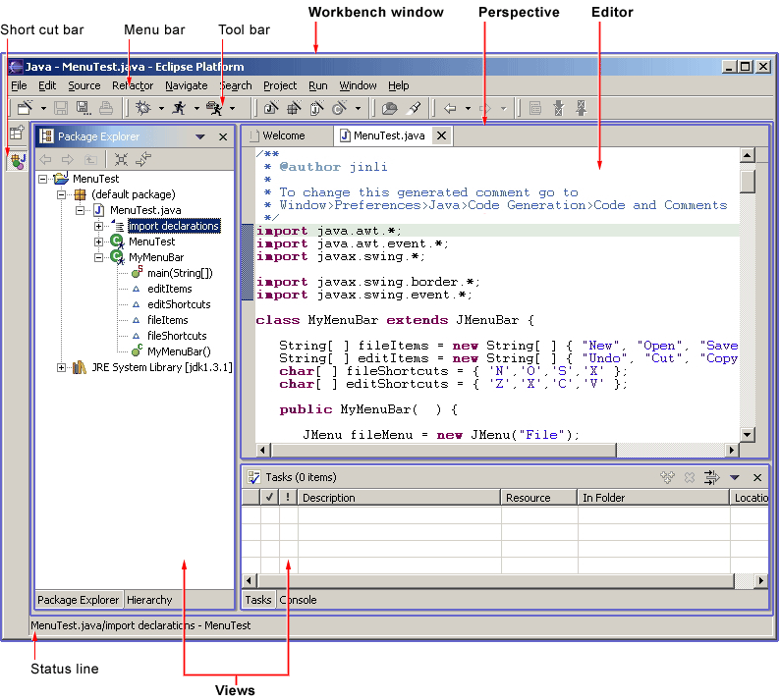Image resolution: width=780 pixels, height=700 pixels.
Task: Click the Run running-man icon
Action: click(x=179, y=108)
